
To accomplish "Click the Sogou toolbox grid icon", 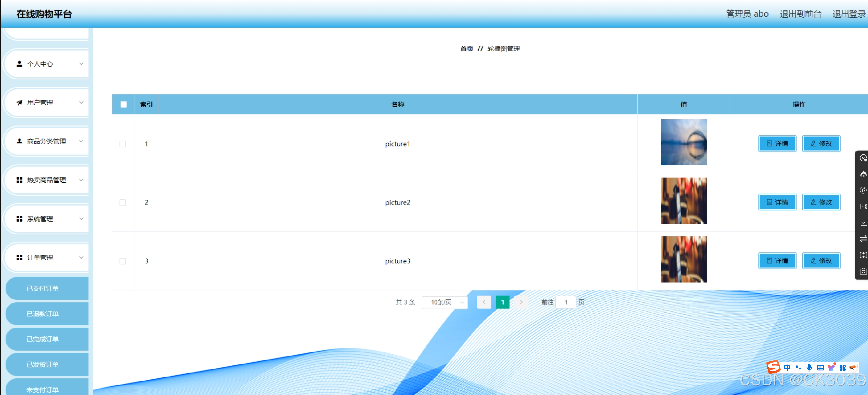I will (843, 367).
